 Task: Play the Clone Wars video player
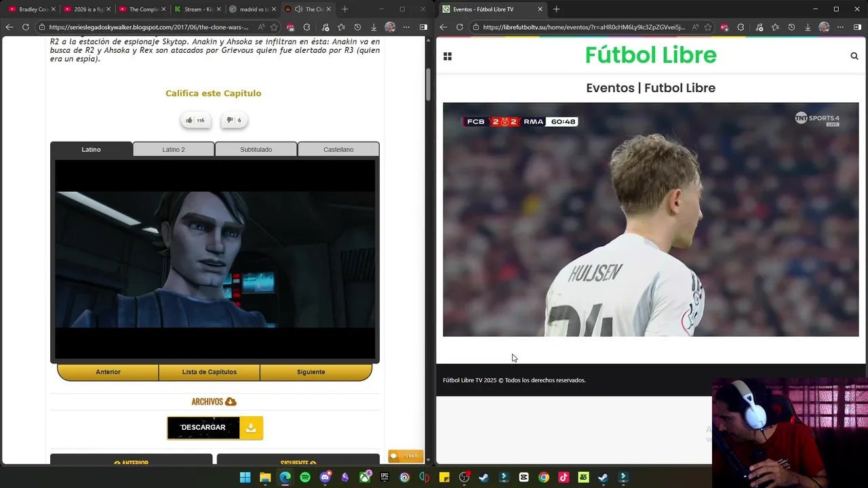point(215,259)
